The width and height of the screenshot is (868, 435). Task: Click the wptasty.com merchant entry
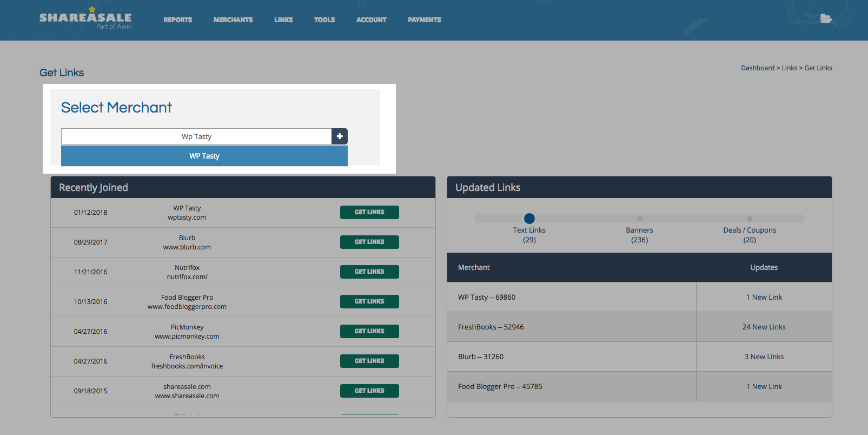tap(187, 217)
